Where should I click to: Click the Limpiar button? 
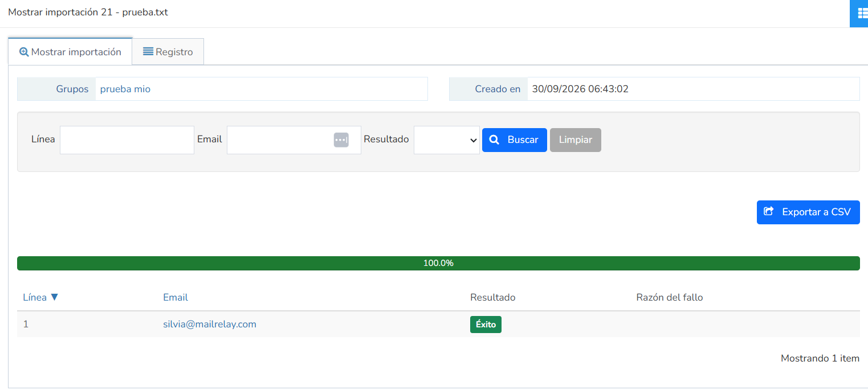pos(576,140)
